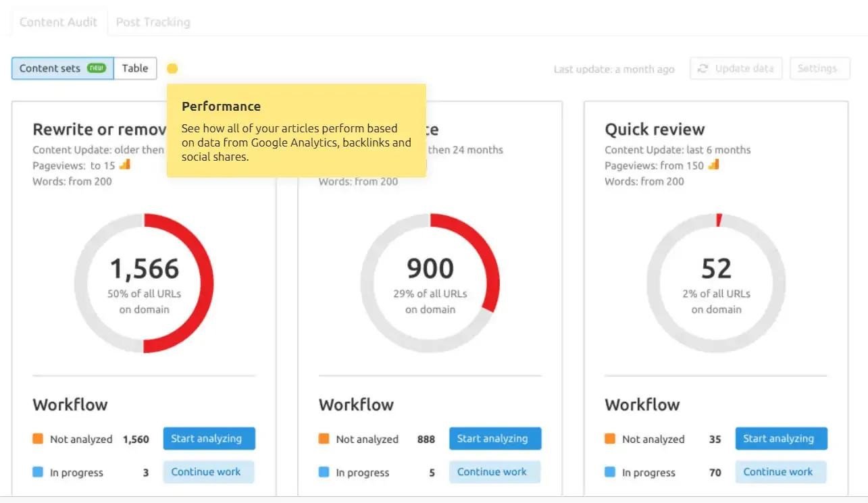Click orange Not analyzed marker in Rewrite card
This screenshot has height=503, width=868.
38,439
